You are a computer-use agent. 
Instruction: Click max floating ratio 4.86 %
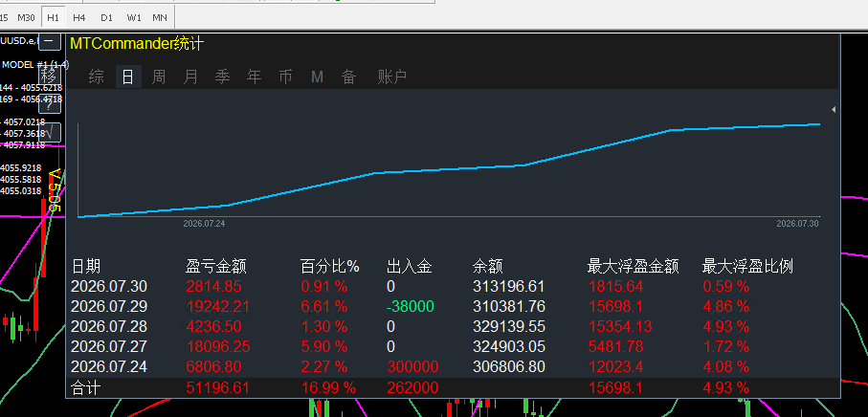[725, 306]
